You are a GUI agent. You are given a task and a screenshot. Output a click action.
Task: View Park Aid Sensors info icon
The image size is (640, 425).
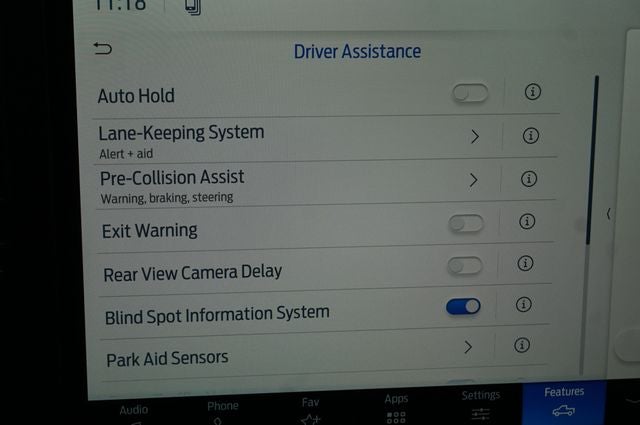coord(522,345)
